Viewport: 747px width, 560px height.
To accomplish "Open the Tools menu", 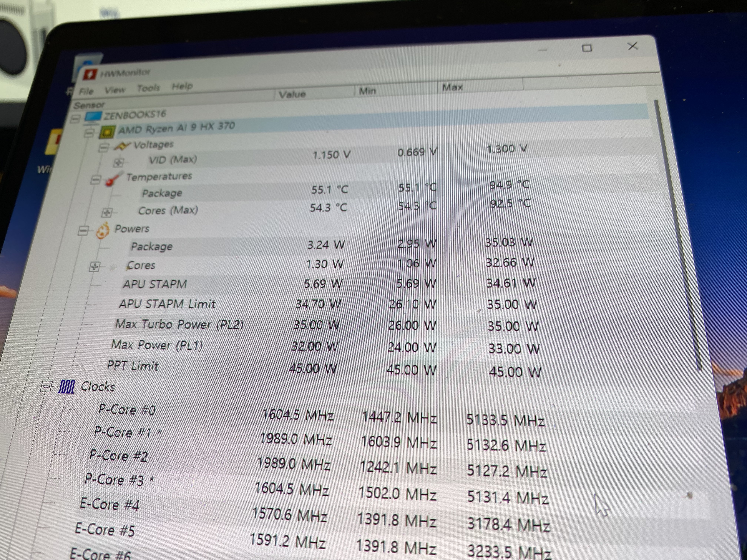I will 148,88.
